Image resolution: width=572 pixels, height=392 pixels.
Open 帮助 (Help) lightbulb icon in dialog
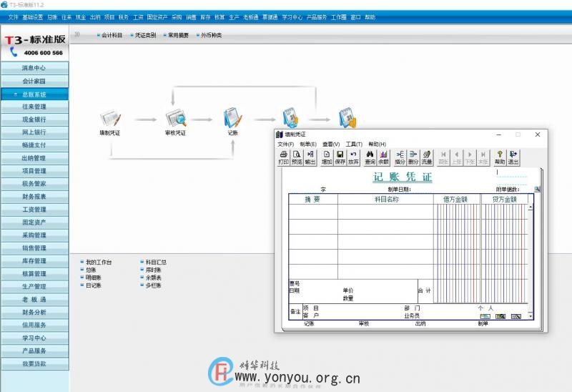500,157
